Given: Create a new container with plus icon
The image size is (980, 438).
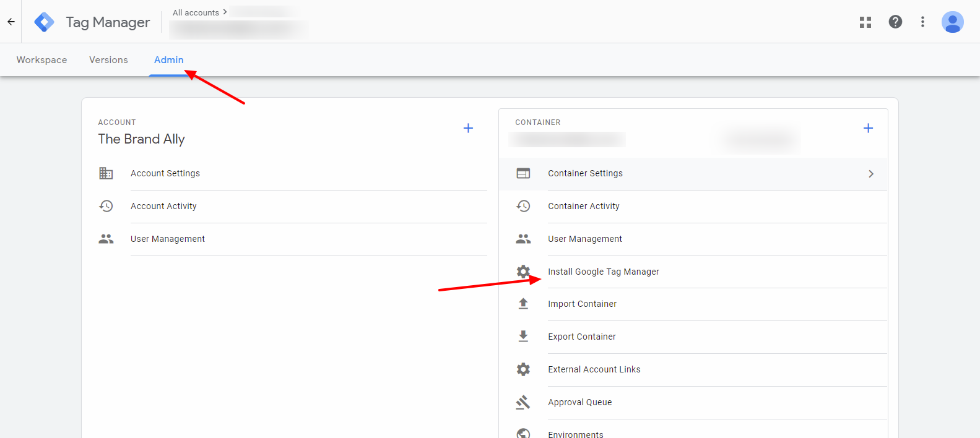Looking at the screenshot, I should pyautogui.click(x=869, y=128).
